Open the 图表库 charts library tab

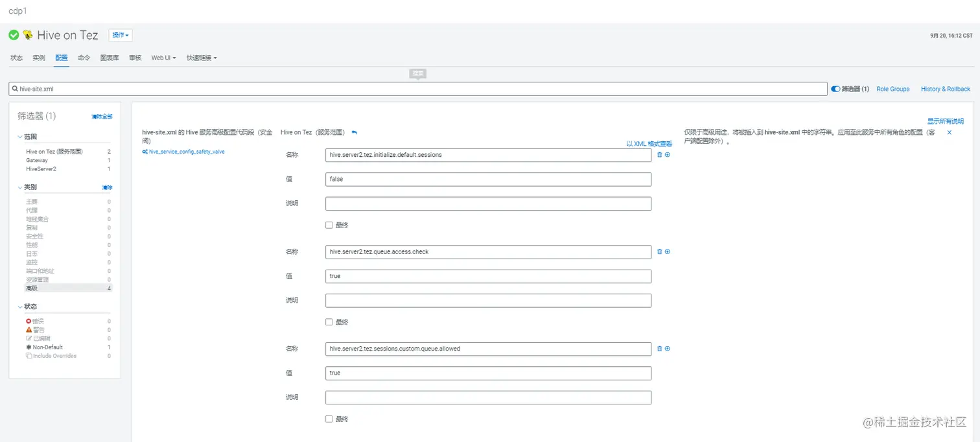(110, 58)
